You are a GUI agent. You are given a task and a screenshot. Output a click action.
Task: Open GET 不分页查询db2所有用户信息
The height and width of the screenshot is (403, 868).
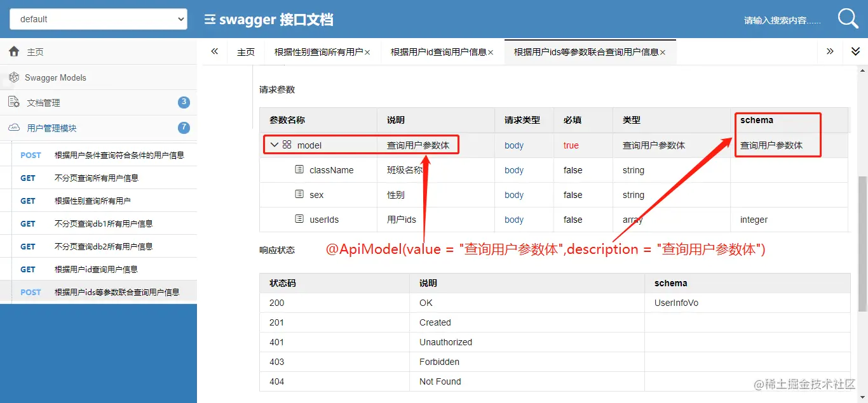click(x=98, y=246)
